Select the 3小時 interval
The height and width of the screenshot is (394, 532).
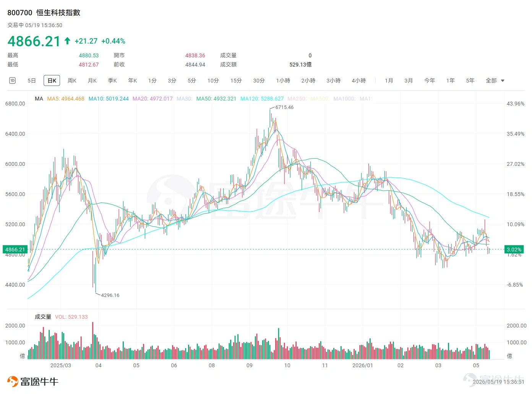click(x=334, y=81)
